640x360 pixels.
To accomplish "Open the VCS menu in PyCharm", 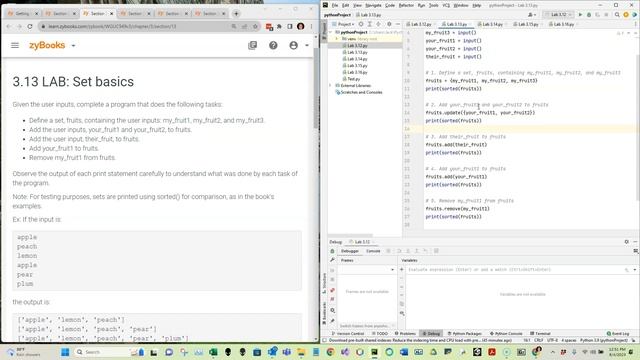I will pyautogui.click(x=446, y=5).
